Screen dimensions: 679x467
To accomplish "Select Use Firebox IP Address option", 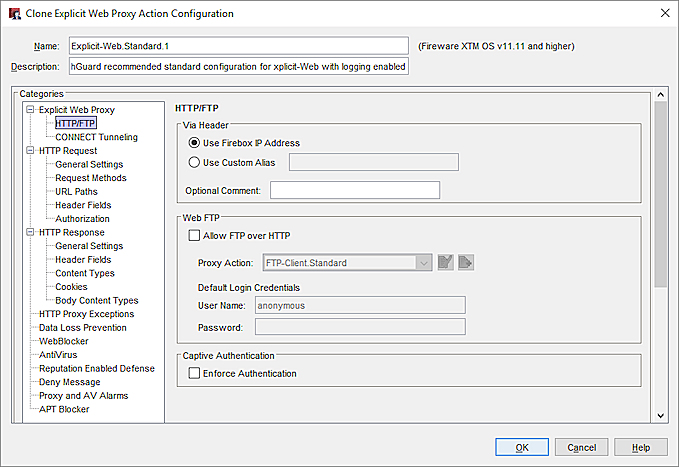I will click(194, 143).
